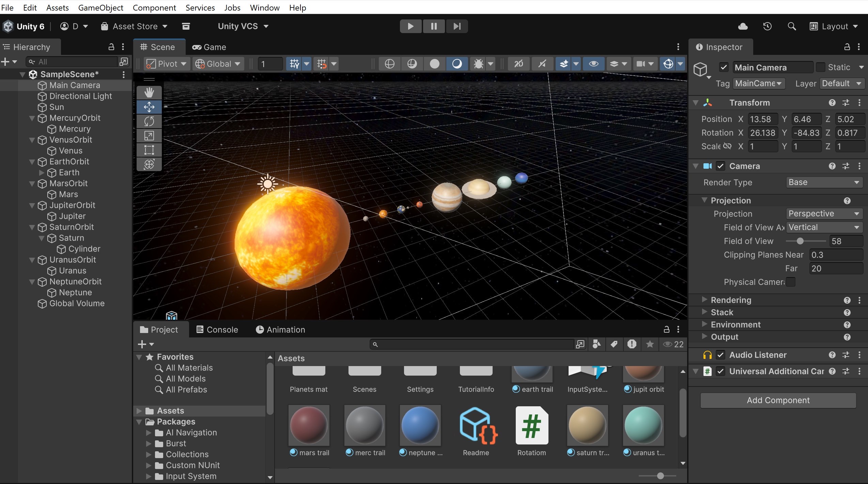Open the Projection Perspective dropdown

coord(824,214)
